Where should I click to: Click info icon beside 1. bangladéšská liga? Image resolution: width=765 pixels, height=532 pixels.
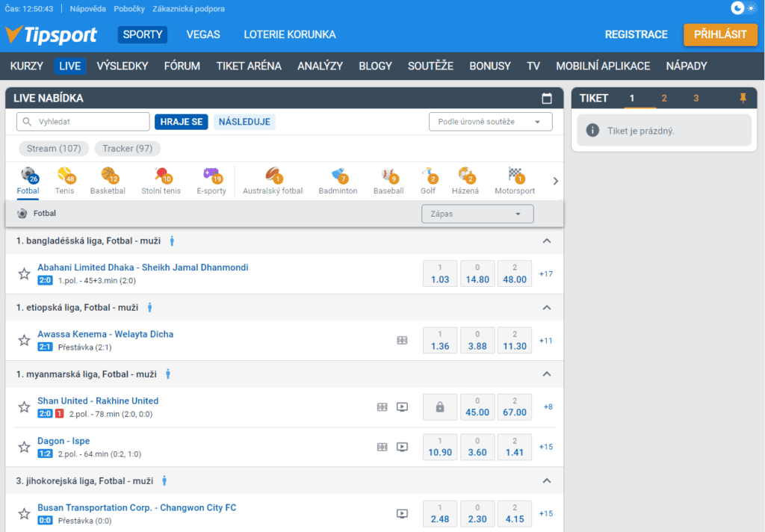(x=172, y=241)
